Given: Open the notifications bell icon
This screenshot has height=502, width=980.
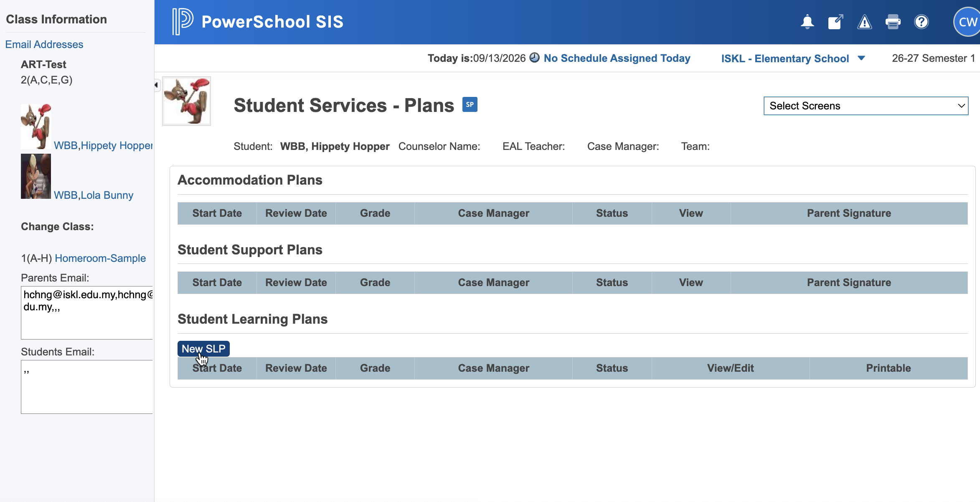Looking at the screenshot, I should point(807,22).
